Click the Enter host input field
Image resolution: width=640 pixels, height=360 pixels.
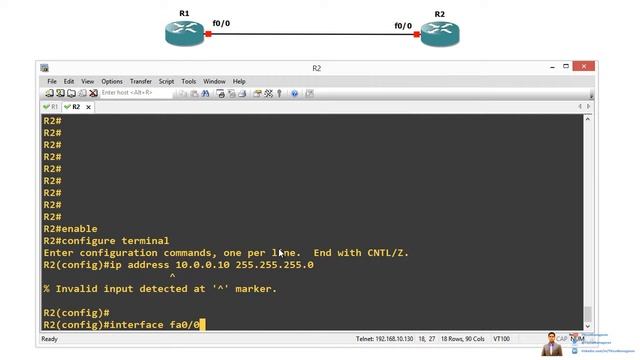click(x=136, y=93)
